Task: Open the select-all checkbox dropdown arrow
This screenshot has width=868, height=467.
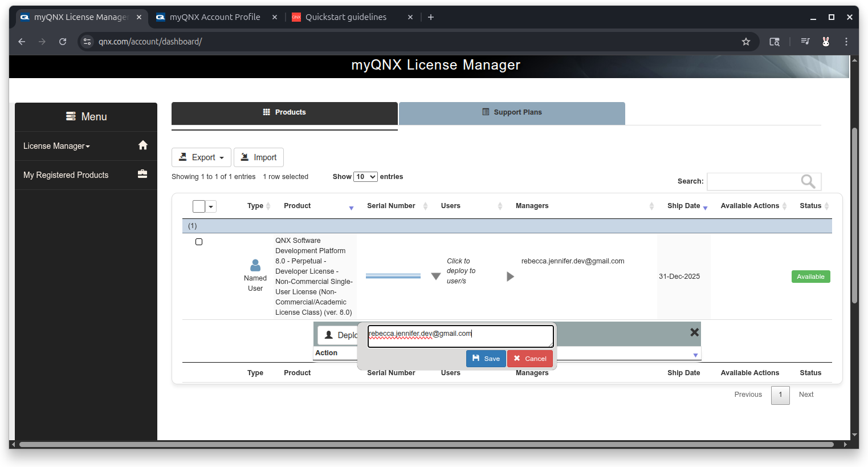Action: pyautogui.click(x=211, y=206)
